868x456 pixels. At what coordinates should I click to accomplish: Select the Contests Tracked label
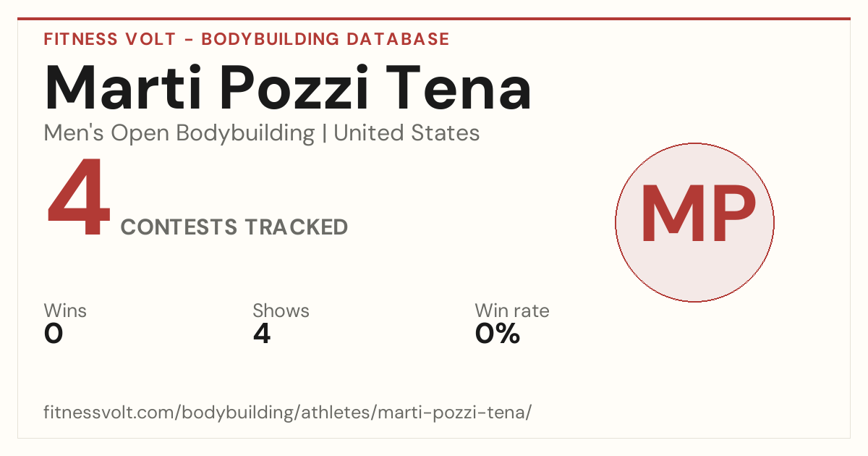(234, 227)
